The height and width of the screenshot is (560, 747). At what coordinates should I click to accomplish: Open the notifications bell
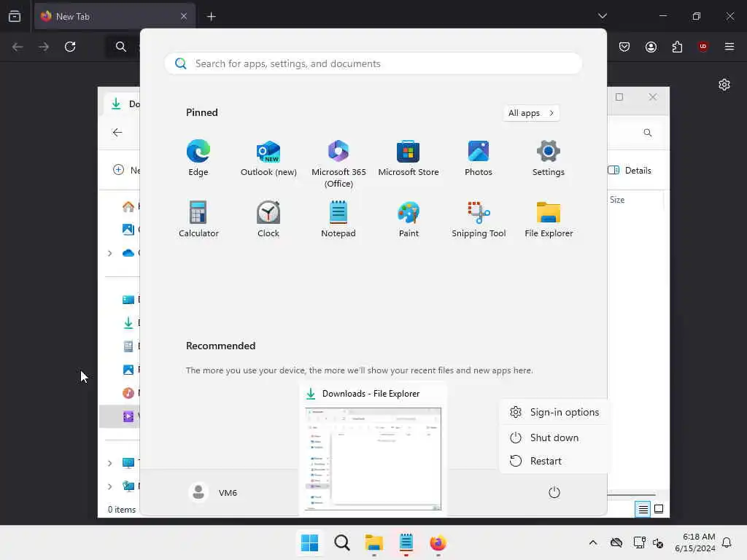[x=727, y=542]
